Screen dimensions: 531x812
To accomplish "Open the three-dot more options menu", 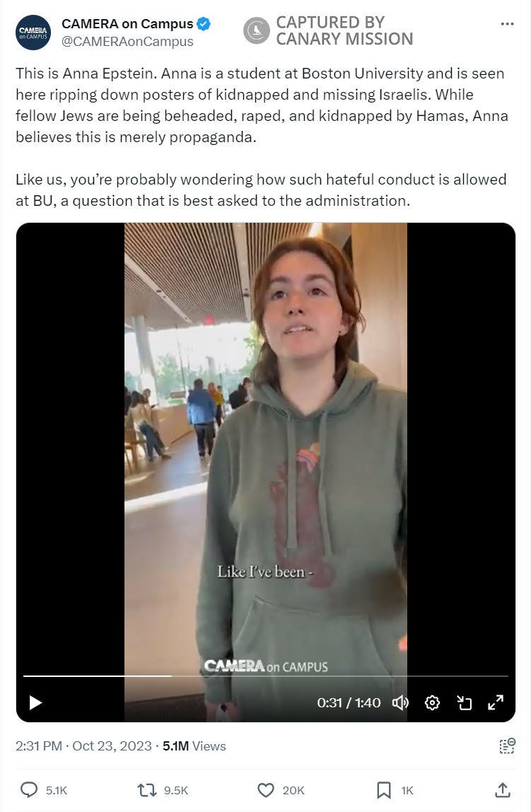I will click(x=507, y=24).
